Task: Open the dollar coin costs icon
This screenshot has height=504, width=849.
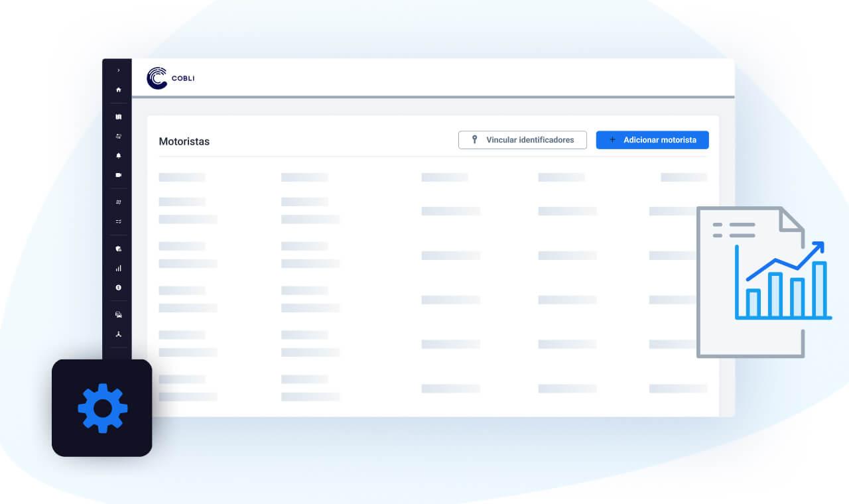Action: pos(119,288)
